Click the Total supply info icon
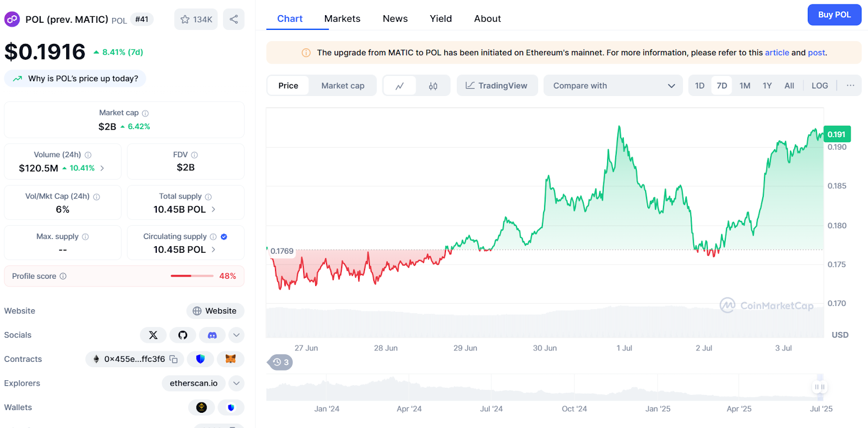Viewport: 868px width, 428px height. point(208,197)
